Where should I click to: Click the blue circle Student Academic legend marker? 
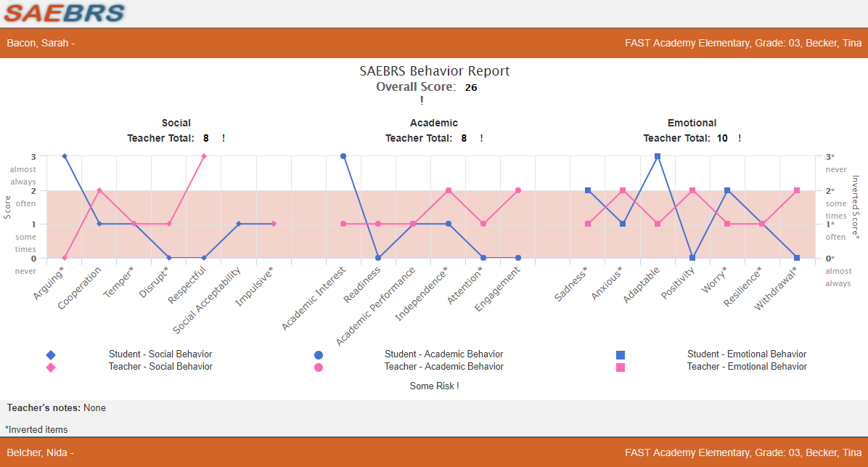click(x=319, y=355)
